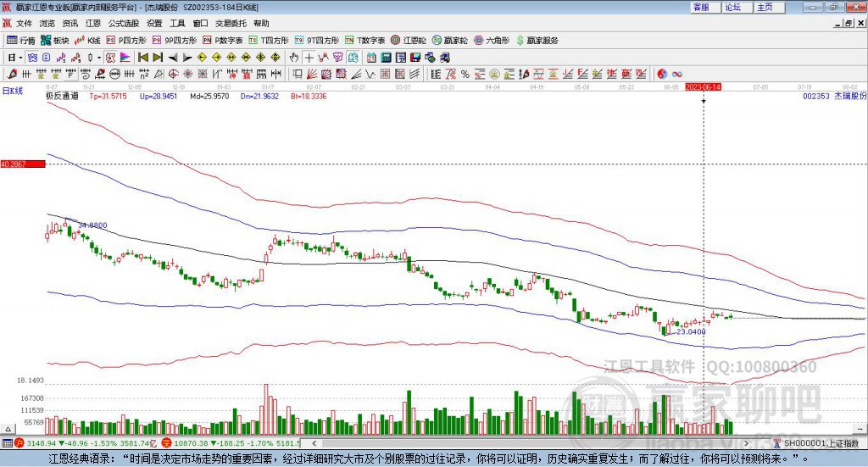Screen dimensions: 868x467
Task: Open the 资讯 menu
Action: point(70,23)
